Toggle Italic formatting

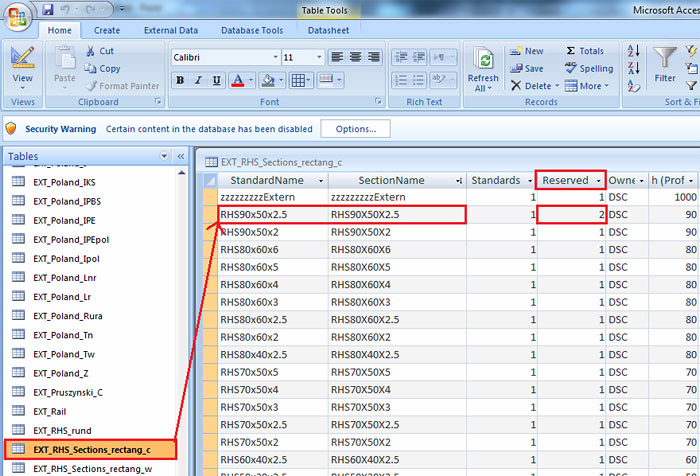click(x=198, y=80)
